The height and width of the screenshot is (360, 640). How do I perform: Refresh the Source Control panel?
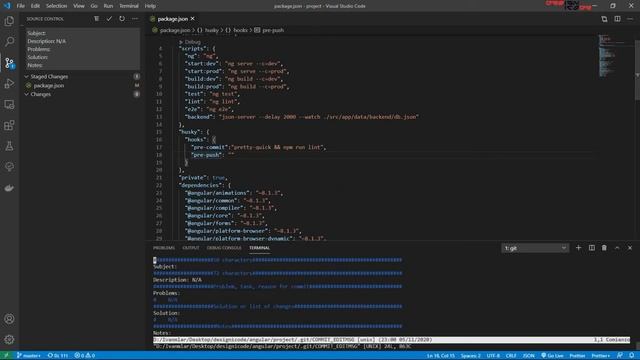pos(122,19)
